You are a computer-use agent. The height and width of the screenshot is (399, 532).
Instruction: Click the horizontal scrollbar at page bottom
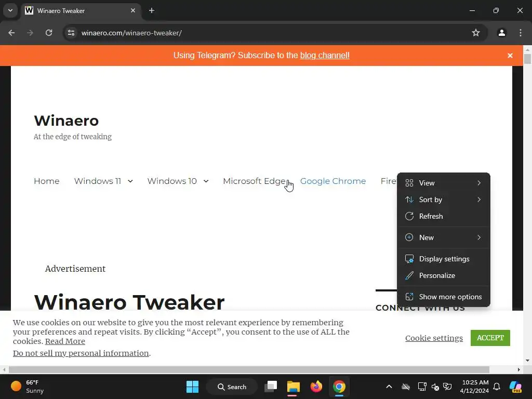(x=249, y=369)
